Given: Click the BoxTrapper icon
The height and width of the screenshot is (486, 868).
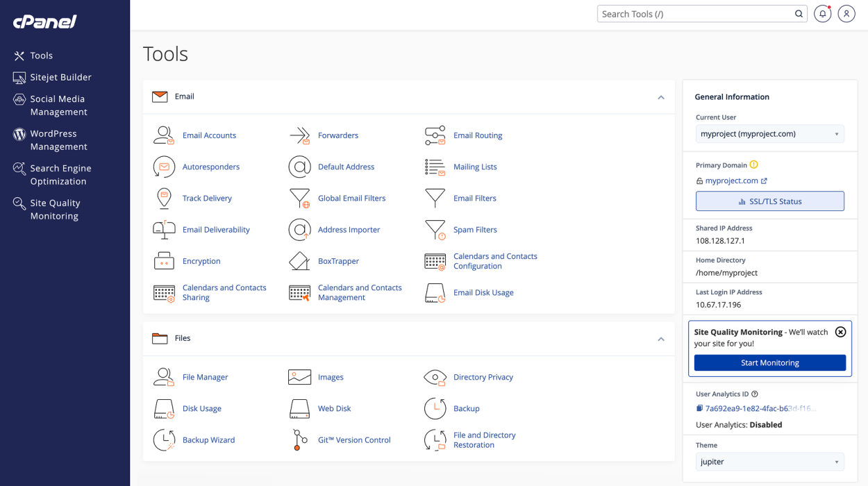Looking at the screenshot, I should click(x=299, y=261).
